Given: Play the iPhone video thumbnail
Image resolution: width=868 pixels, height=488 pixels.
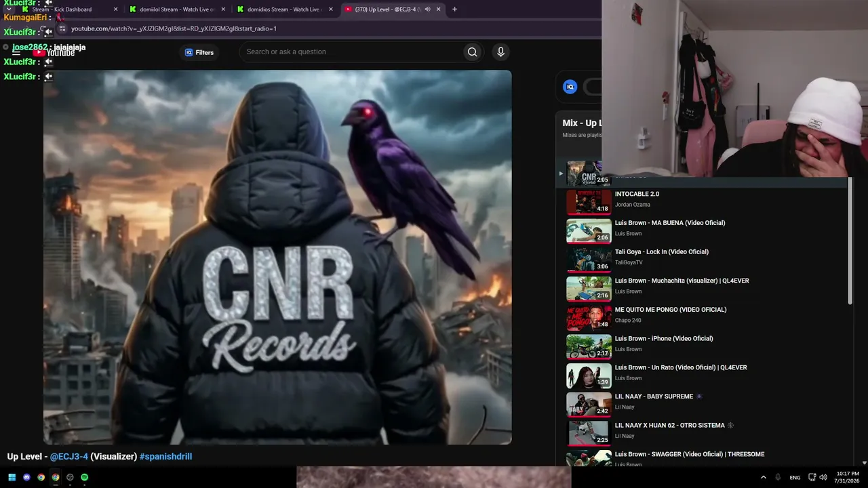Looking at the screenshot, I should (x=589, y=346).
